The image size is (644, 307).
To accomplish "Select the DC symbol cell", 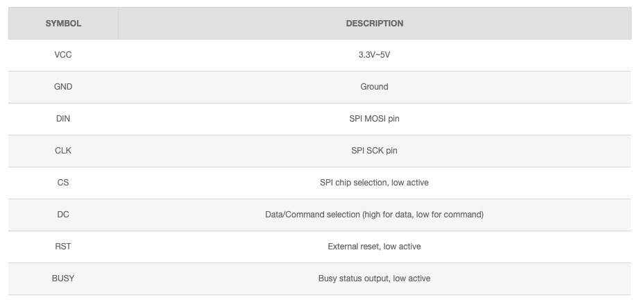I will pos(63,215).
